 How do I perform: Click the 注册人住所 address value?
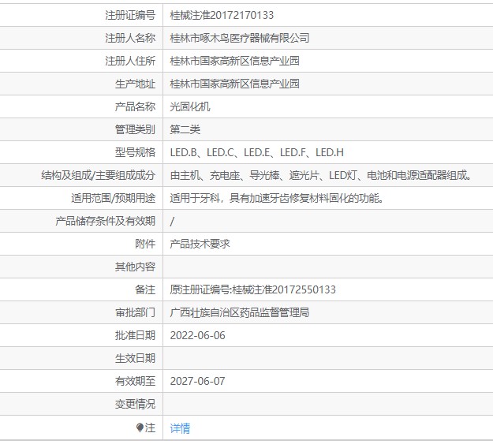click(234, 61)
